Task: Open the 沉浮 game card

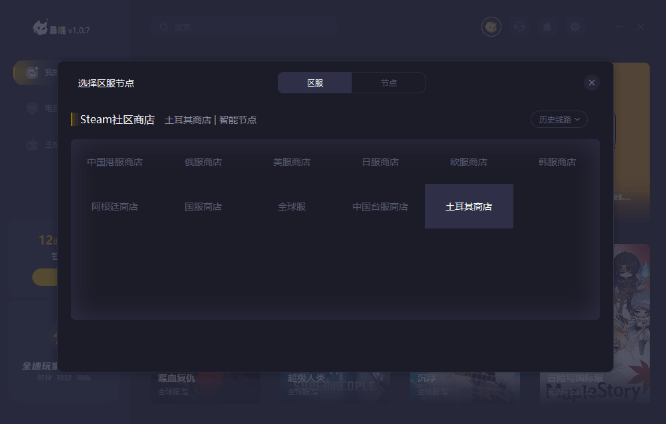Action: 465,387
